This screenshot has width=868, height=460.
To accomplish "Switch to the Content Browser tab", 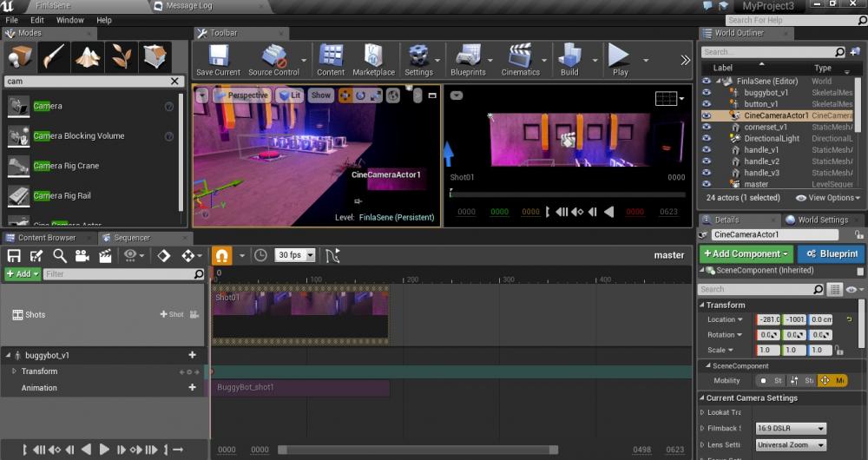I will click(47, 238).
